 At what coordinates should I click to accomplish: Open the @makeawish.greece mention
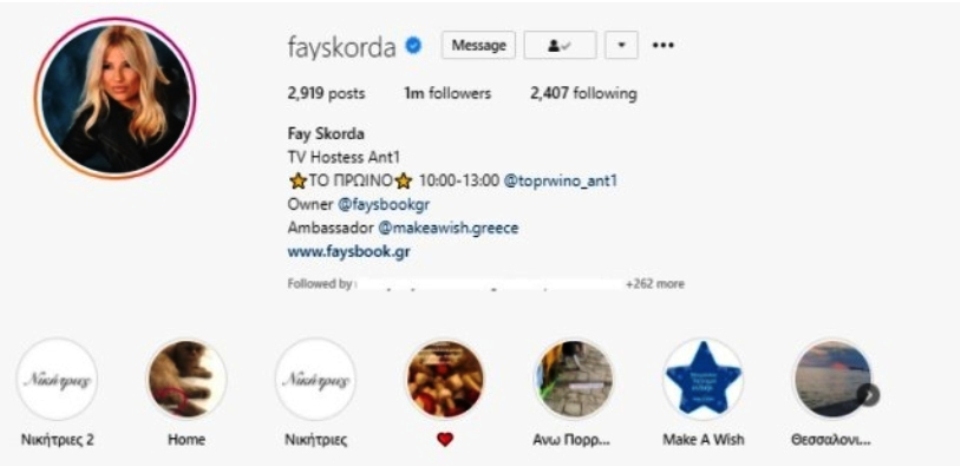click(x=448, y=228)
